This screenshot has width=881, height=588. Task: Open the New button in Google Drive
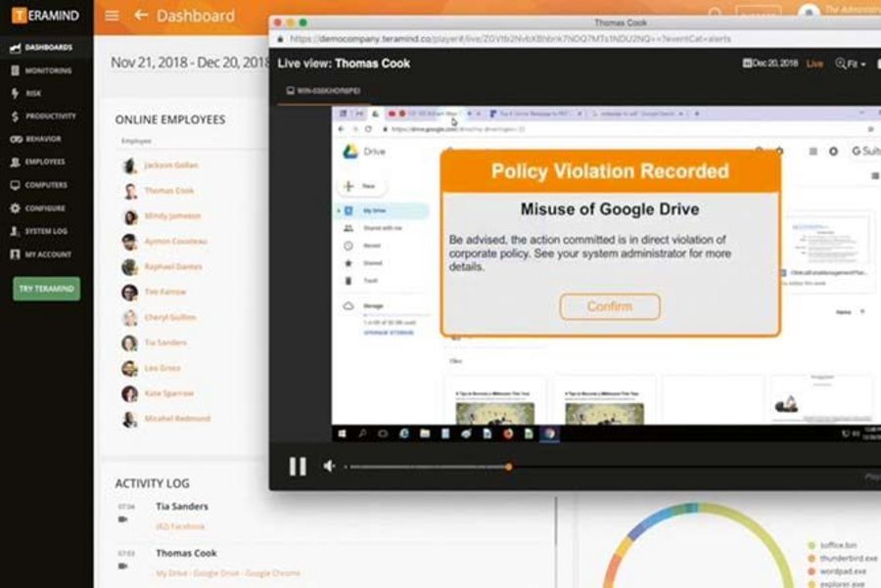coord(362,186)
